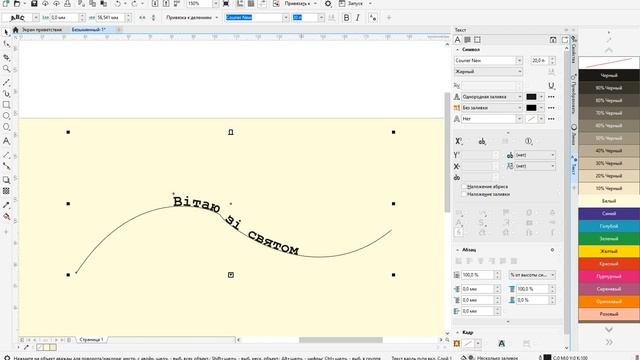Choose the Синий blue palette swatch

[609, 213]
